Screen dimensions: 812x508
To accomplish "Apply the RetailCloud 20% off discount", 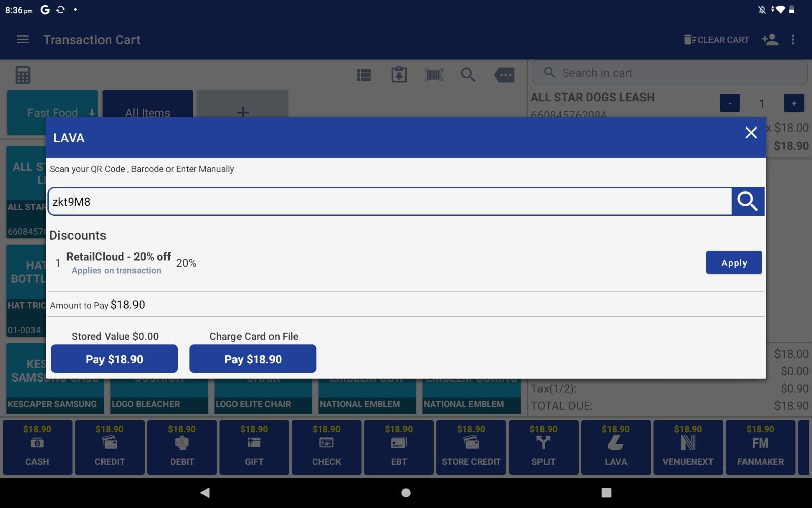I will point(733,263).
